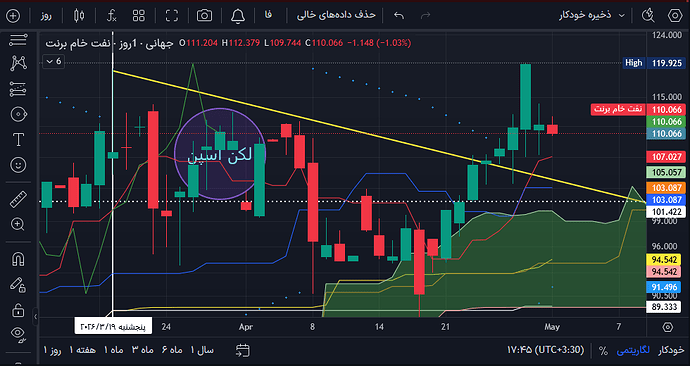Select the ۱ سال range

(202, 350)
